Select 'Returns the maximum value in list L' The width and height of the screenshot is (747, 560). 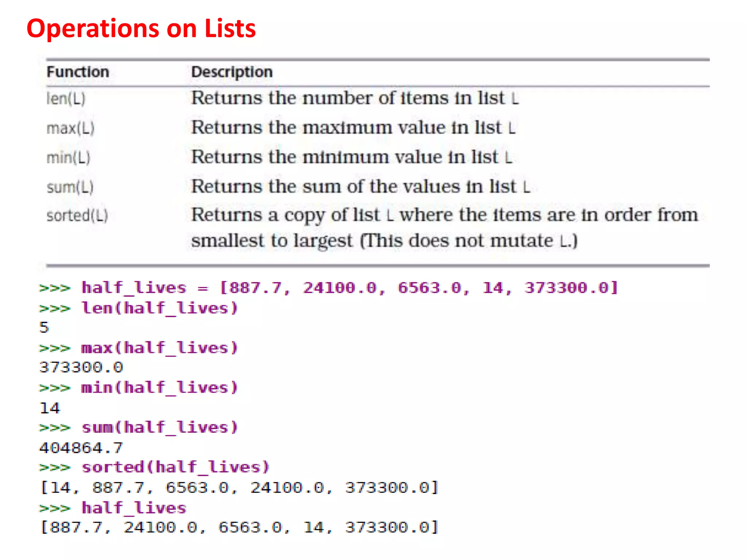pyautogui.click(x=353, y=127)
